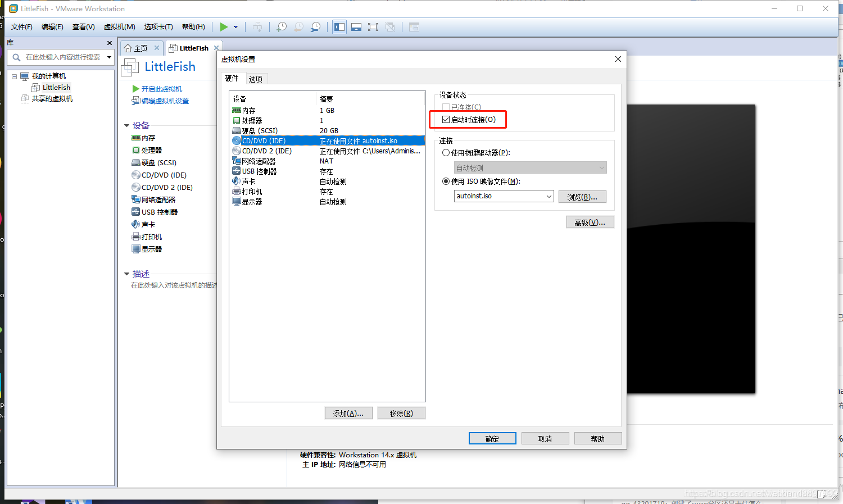Click 声卡 sound icon on VM page
The height and width of the screenshot is (504, 843).
(x=136, y=225)
